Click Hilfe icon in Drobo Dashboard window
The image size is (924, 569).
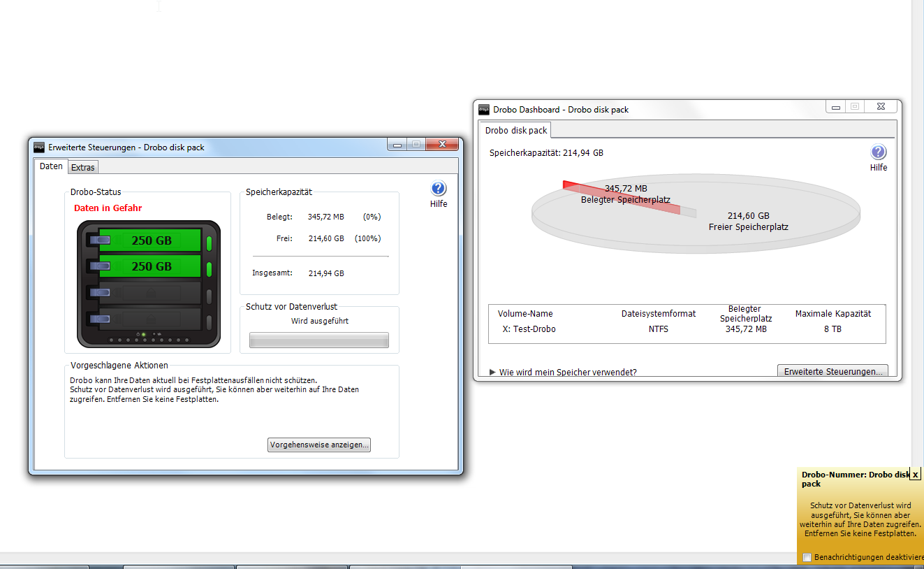(x=878, y=152)
